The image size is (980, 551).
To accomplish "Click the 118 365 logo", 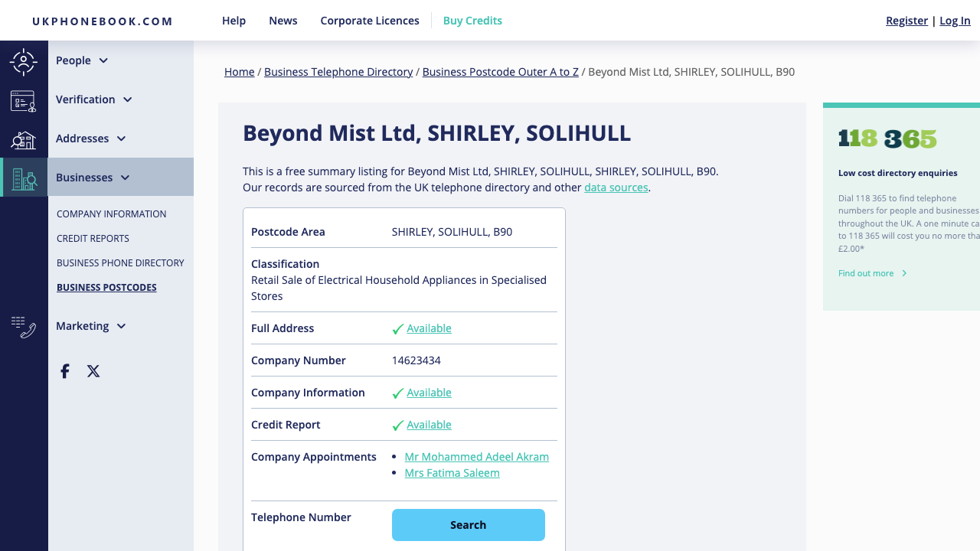I will [887, 139].
